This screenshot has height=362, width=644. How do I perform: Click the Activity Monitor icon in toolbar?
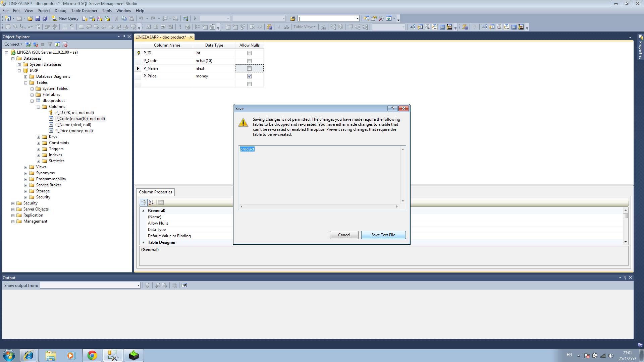coord(185,18)
